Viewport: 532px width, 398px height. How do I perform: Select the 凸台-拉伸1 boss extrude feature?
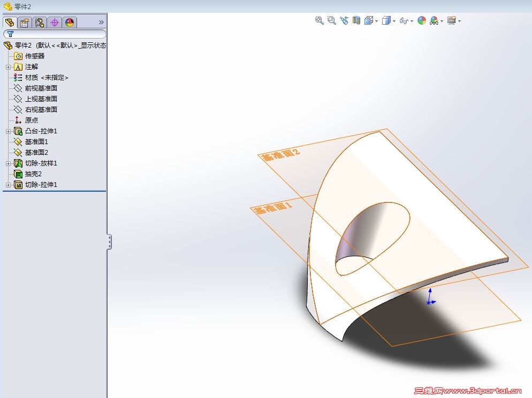coord(36,131)
